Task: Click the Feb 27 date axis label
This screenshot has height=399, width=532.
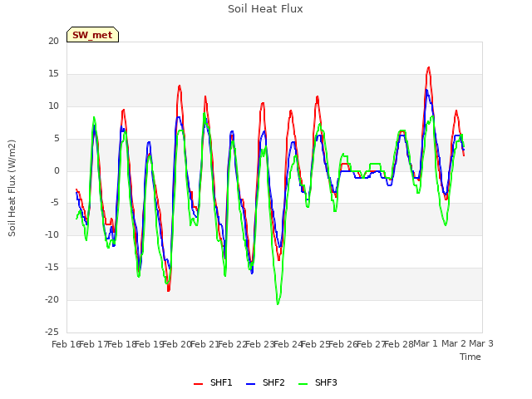Action: [371, 344]
